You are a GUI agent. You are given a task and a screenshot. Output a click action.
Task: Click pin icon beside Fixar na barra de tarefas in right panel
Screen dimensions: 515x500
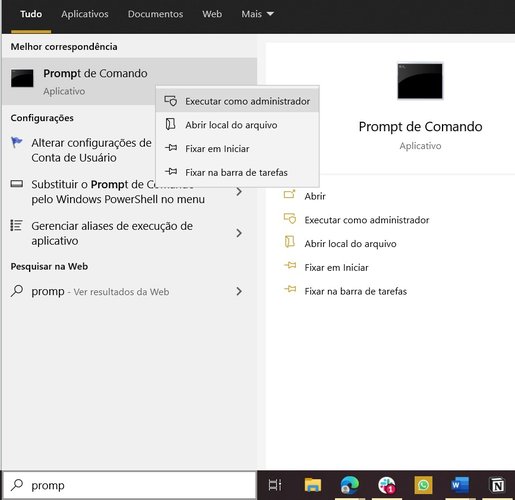click(x=290, y=289)
